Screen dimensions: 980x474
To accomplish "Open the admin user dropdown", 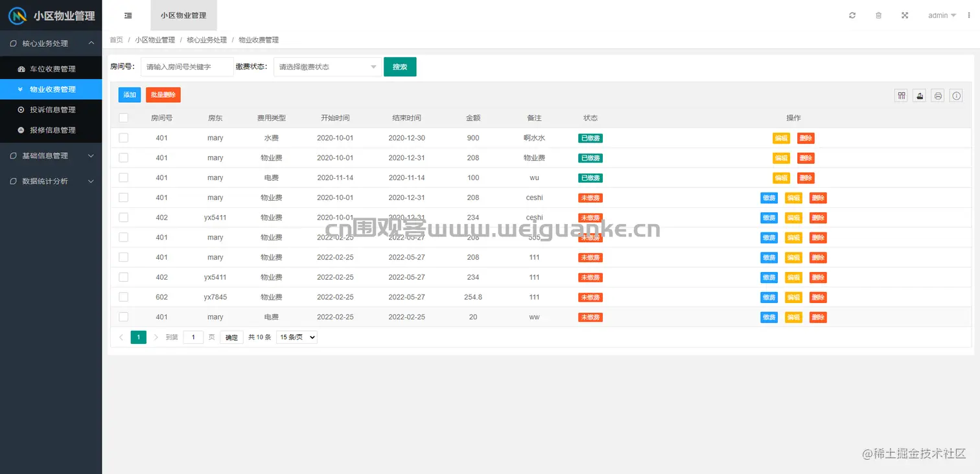I will 942,16.
